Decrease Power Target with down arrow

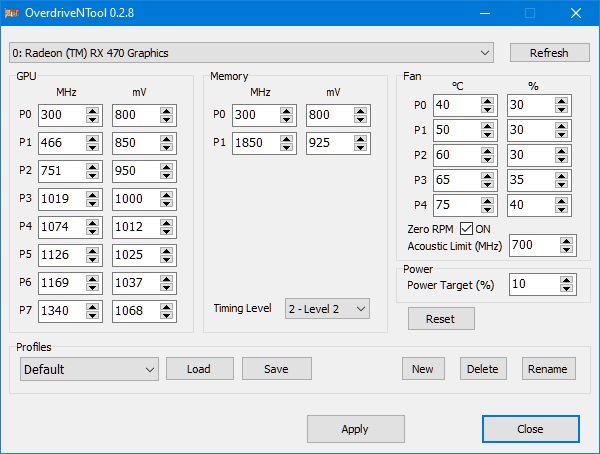[x=566, y=289]
